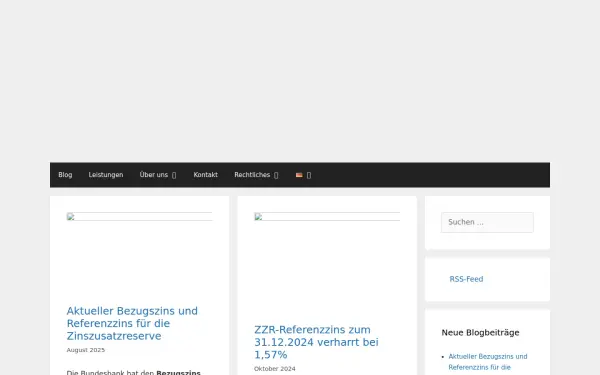Screen dimensions: 600x375
Task: Open the Rechtliches menu item
Action: [252, 175]
